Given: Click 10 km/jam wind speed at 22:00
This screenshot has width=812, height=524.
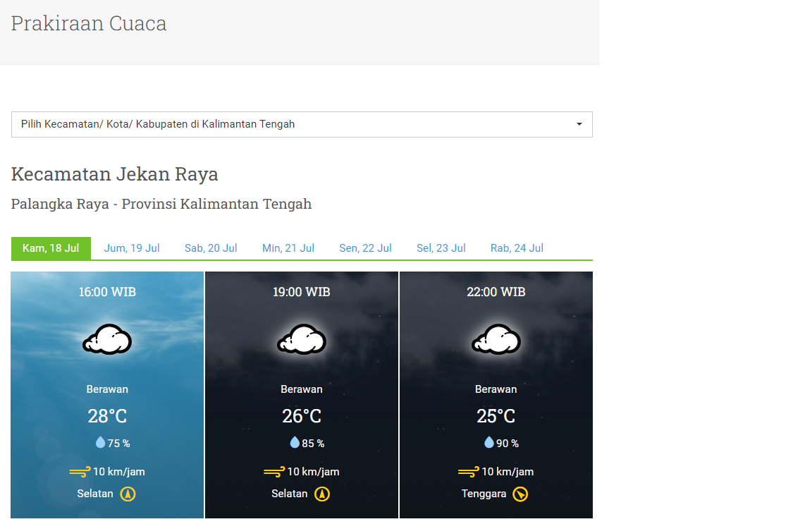Looking at the screenshot, I should [x=508, y=473].
